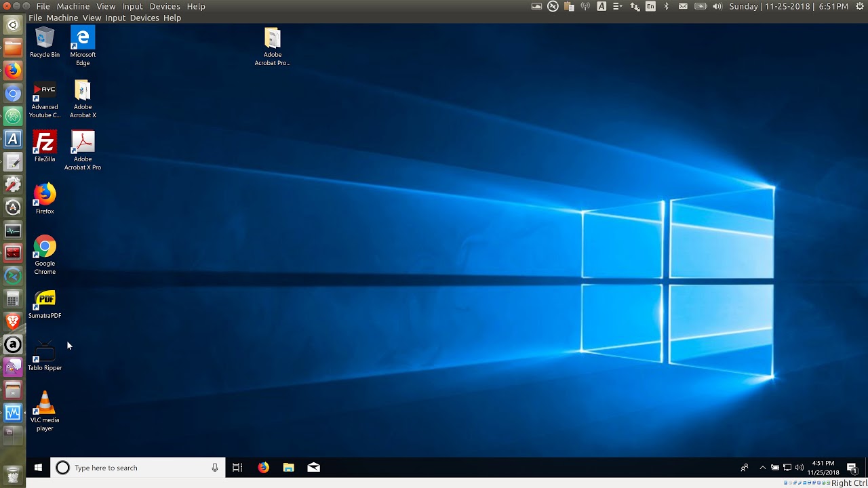Click the 'Type here to search' box
Screen dimensions: 868x488
[x=138, y=468]
